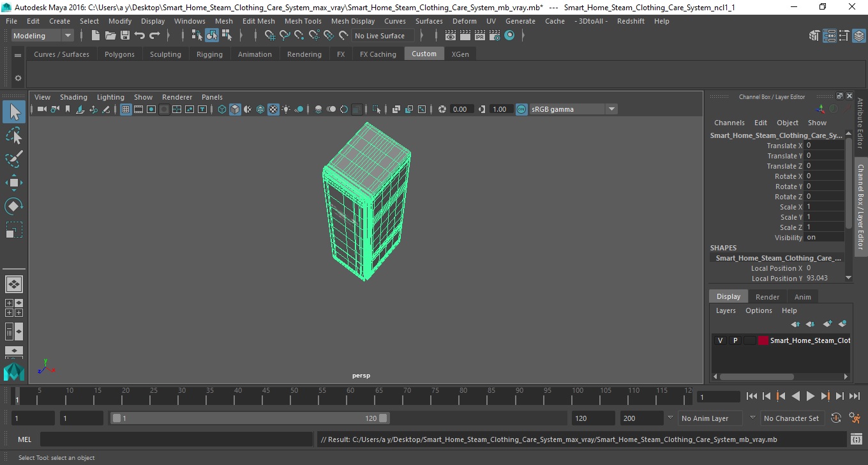Activate the Move tool in toolbox
This screenshot has height=465, width=868.
pos(14,183)
